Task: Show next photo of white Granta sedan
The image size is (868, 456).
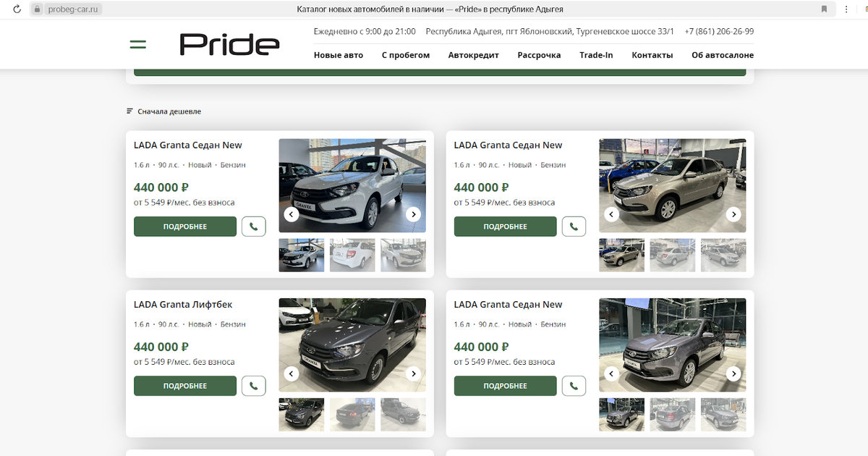Action: (413, 214)
